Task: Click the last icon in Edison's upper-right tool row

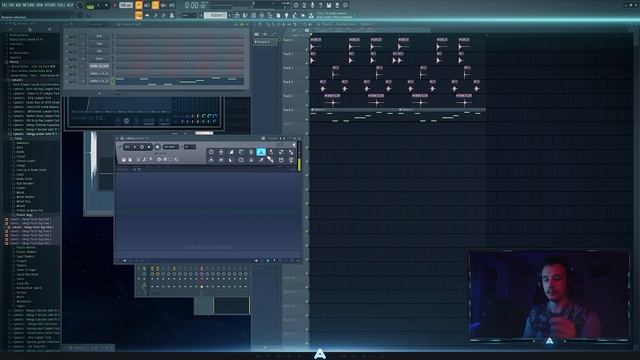Action: pos(291,152)
